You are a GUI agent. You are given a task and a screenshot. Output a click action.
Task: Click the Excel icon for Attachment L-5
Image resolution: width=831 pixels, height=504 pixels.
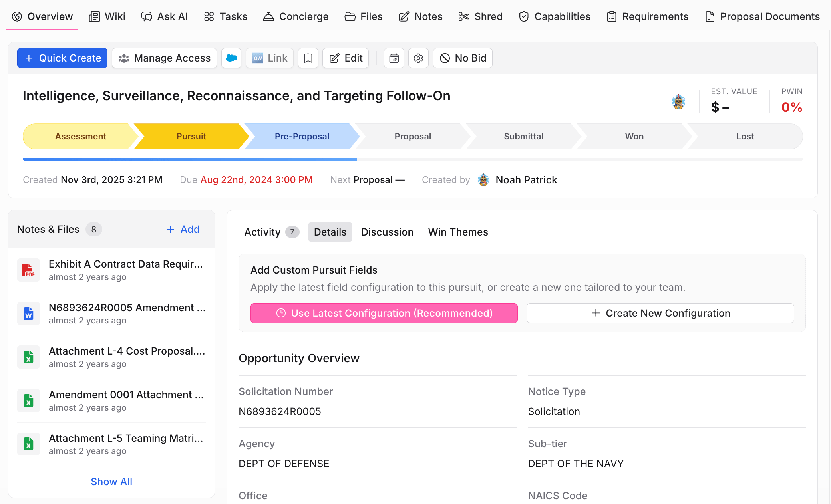click(28, 444)
